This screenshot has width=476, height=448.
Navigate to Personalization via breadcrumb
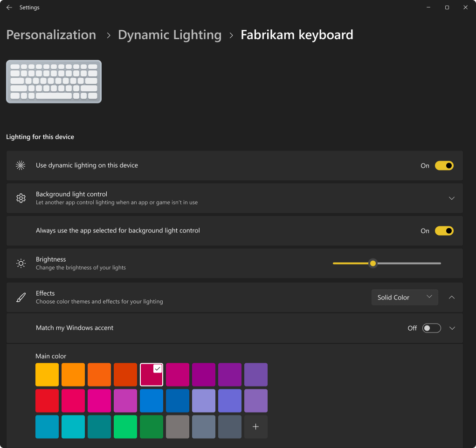pos(51,34)
